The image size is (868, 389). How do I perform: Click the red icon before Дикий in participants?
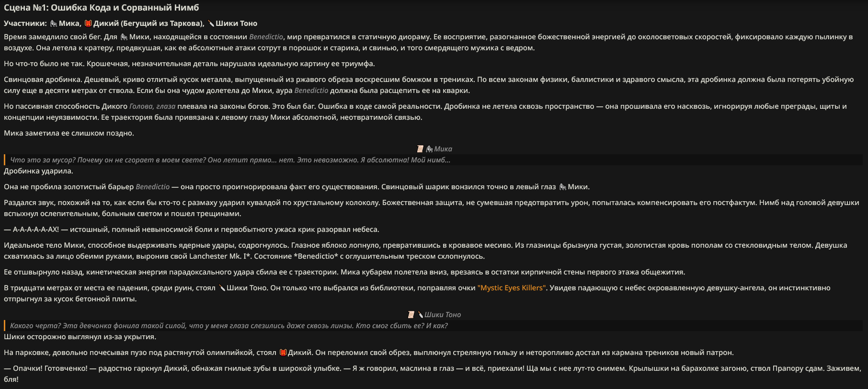click(x=88, y=23)
